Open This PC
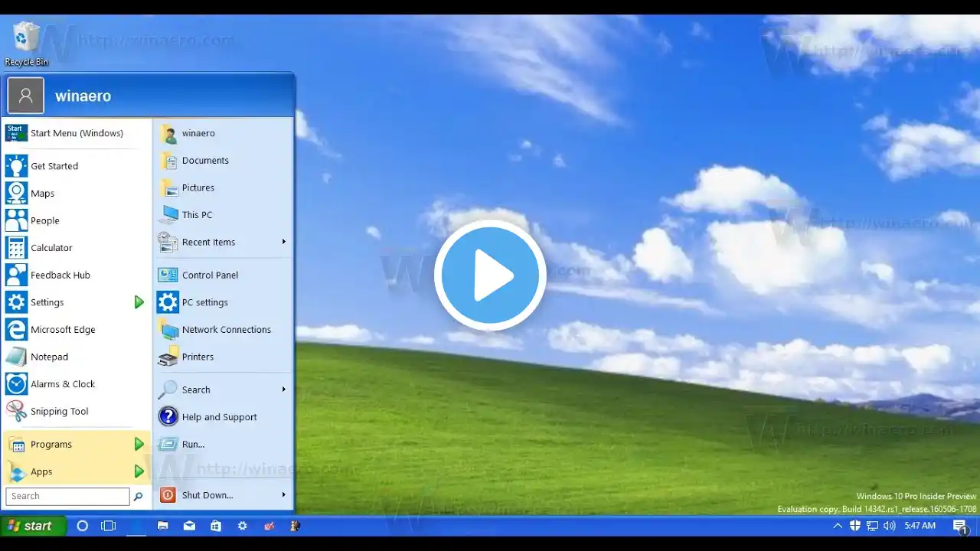Image resolution: width=980 pixels, height=551 pixels. [224, 215]
